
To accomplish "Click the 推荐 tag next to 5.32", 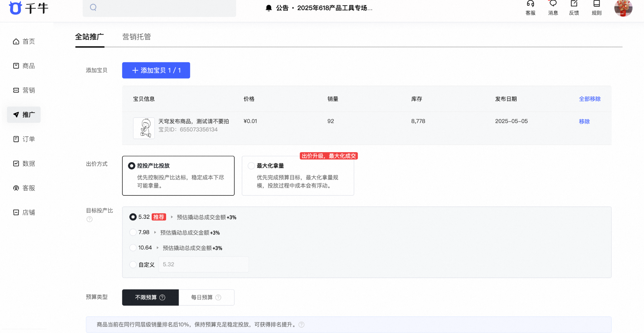I will (159, 217).
